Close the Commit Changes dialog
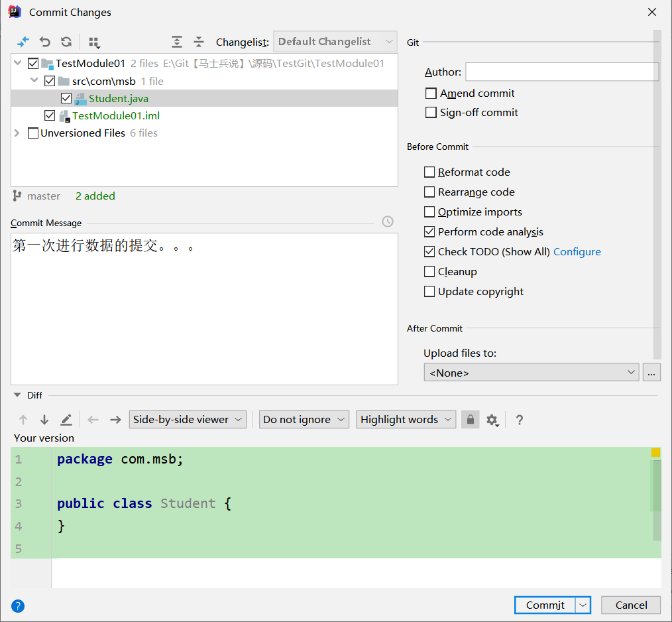 pos(652,12)
